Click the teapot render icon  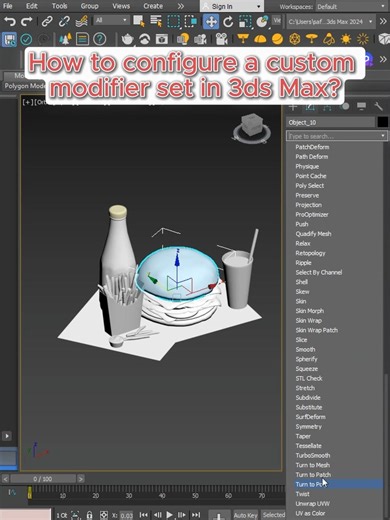pyautogui.click(x=127, y=39)
